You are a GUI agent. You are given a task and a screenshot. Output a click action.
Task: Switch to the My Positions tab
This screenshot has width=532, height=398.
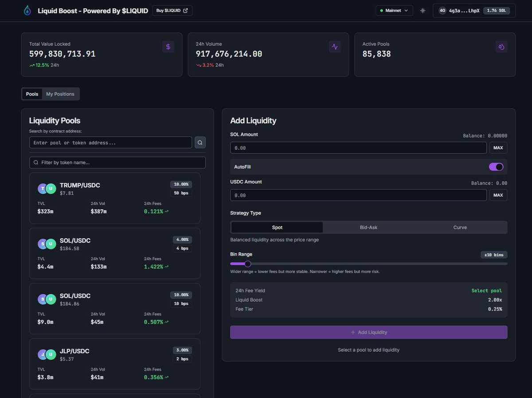(x=60, y=94)
